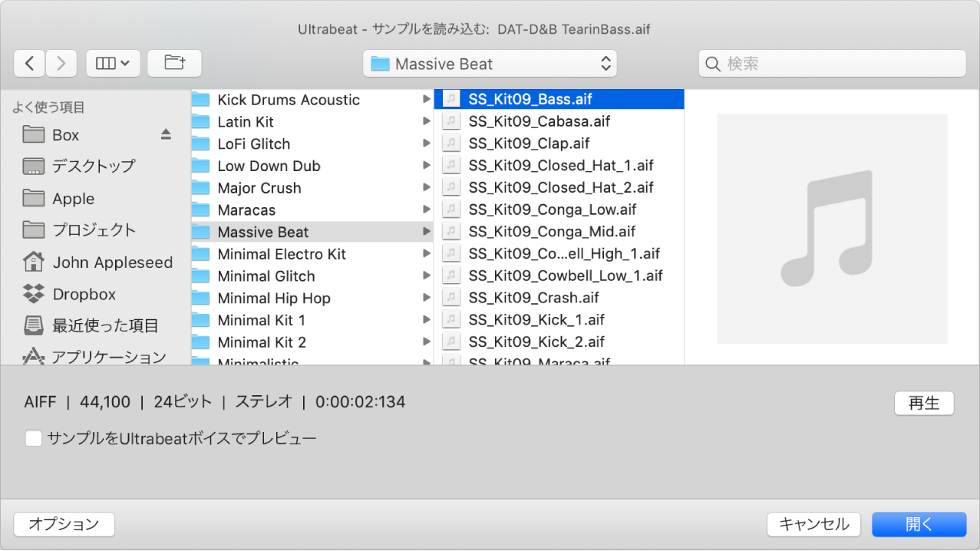Eject the Box volume in sidebar

coord(165,134)
